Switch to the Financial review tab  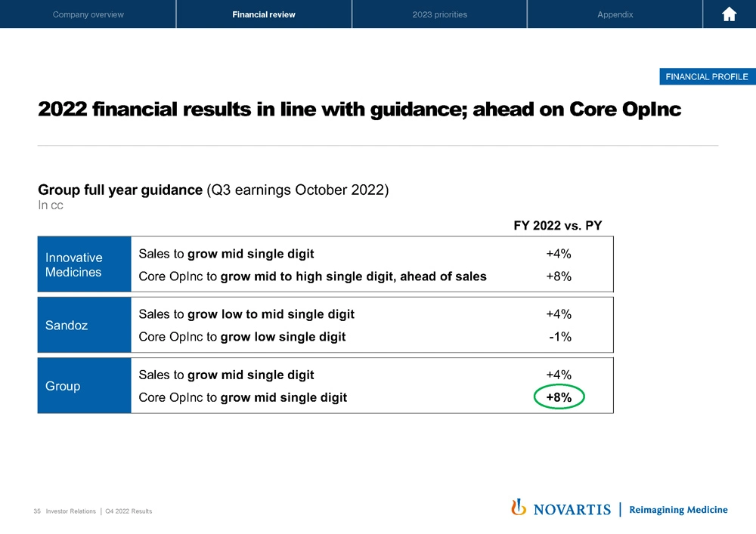264,14
